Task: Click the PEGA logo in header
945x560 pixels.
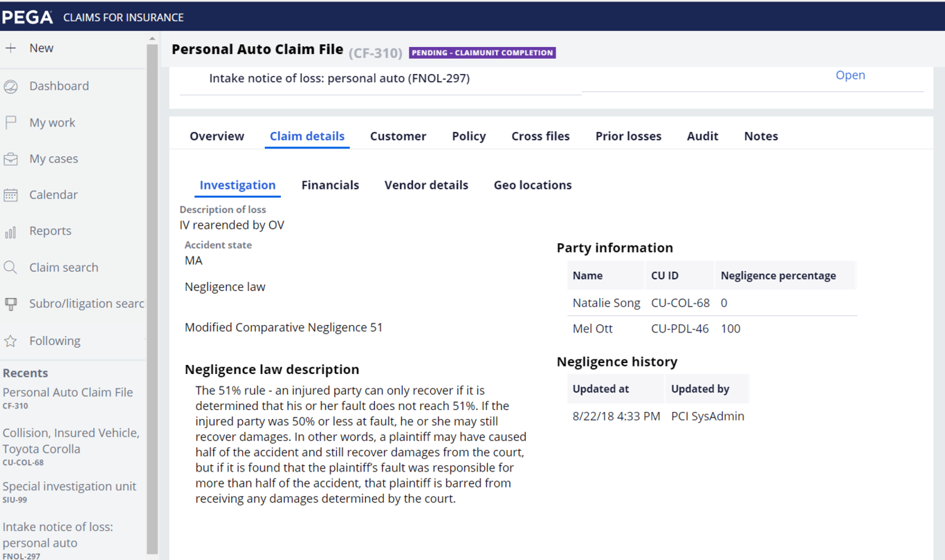Action: tap(28, 17)
